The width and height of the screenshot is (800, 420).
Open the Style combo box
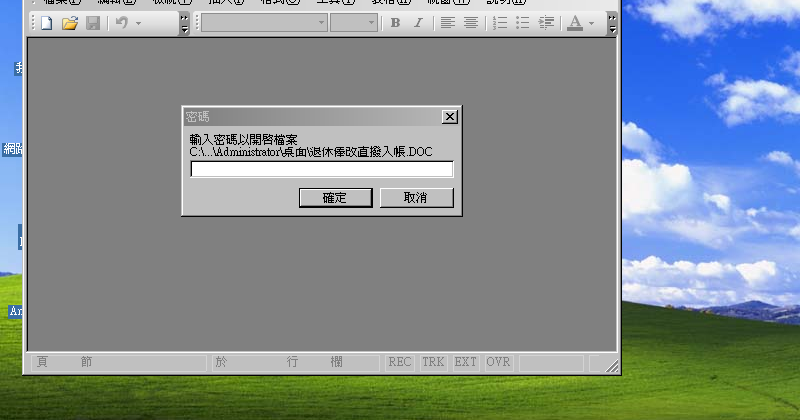[x=264, y=22]
